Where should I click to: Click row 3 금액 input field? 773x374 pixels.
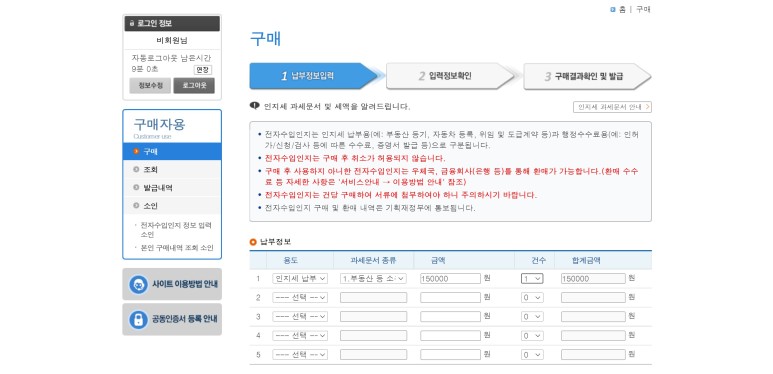(x=450, y=316)
